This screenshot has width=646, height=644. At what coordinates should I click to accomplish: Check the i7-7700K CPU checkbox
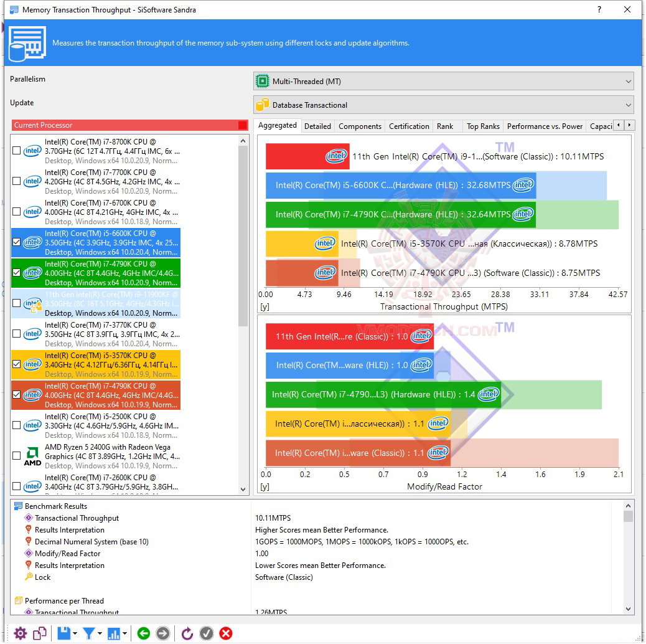[16, 181]
